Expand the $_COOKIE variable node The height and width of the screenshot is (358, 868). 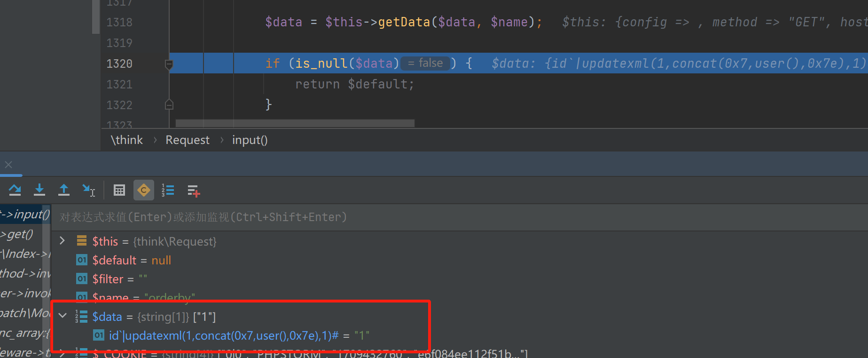[63, 354]
